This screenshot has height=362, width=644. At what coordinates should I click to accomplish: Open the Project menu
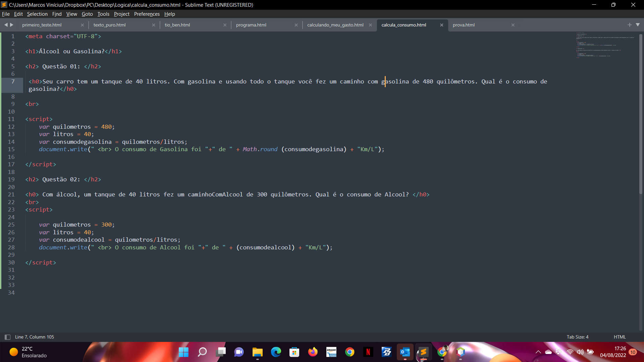tap(121, 14)
